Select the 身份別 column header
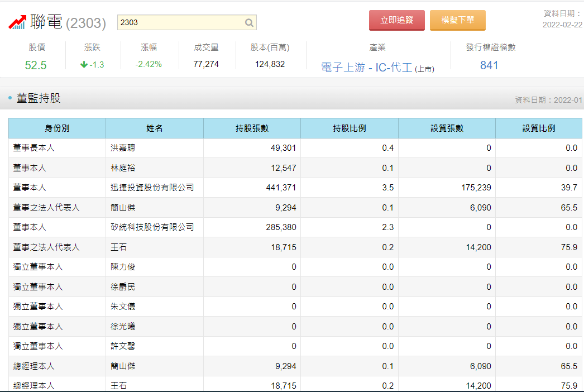The height and width of the screenshot is (392, 584). coord(57,128)
